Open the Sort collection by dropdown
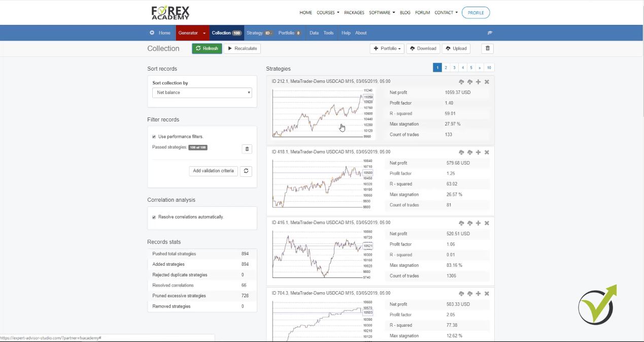Viewport: 644px width, 342px height. (x=202, y=92)
